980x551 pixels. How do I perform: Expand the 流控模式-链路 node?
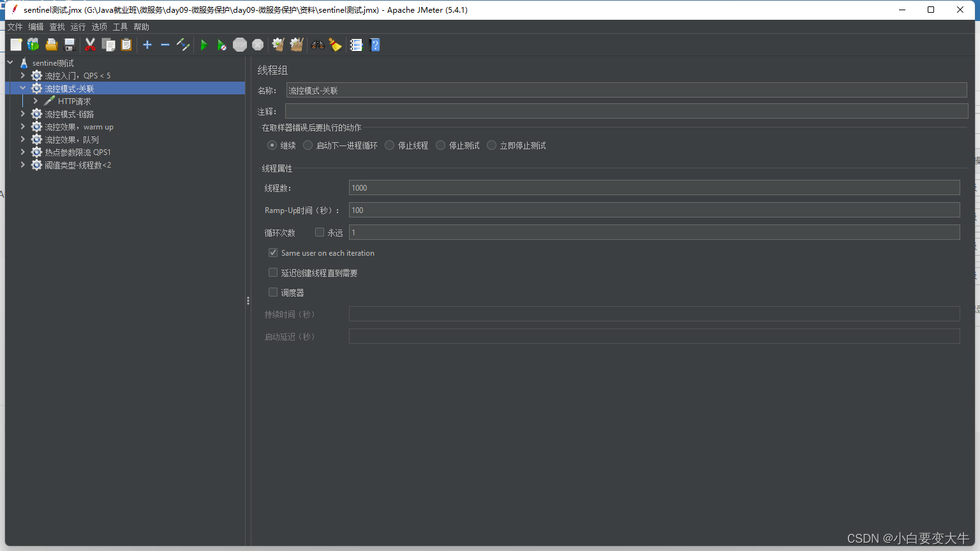tap(23, 114)
